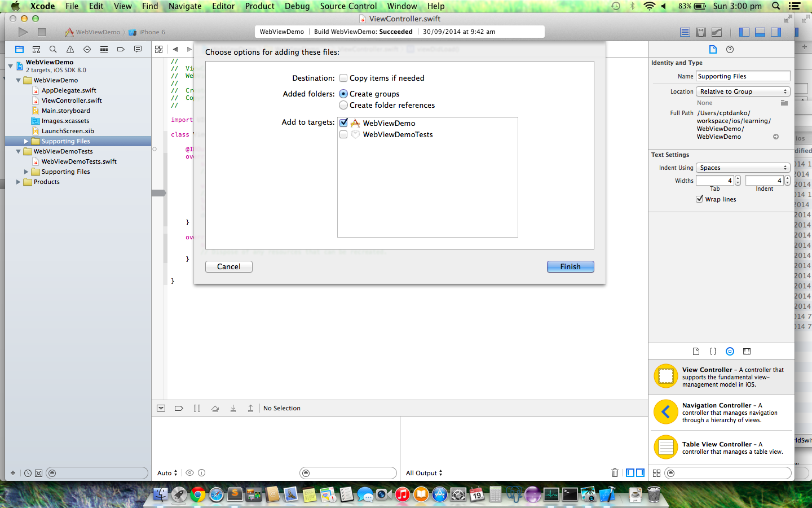Click the object library filter field
Image resolution: width=812 pixels, height=508 pixels.
pyautogui.click(x=728, y=473)
